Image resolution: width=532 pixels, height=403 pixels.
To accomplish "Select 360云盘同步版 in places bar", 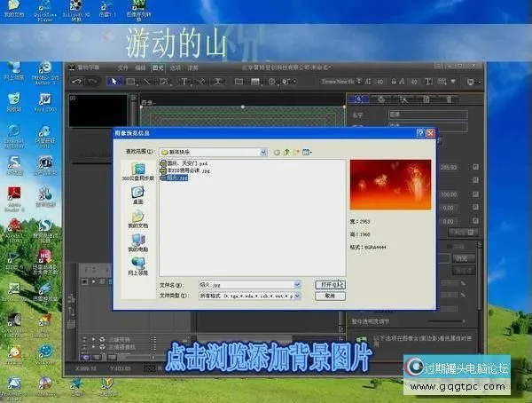I will coord(137,171).
